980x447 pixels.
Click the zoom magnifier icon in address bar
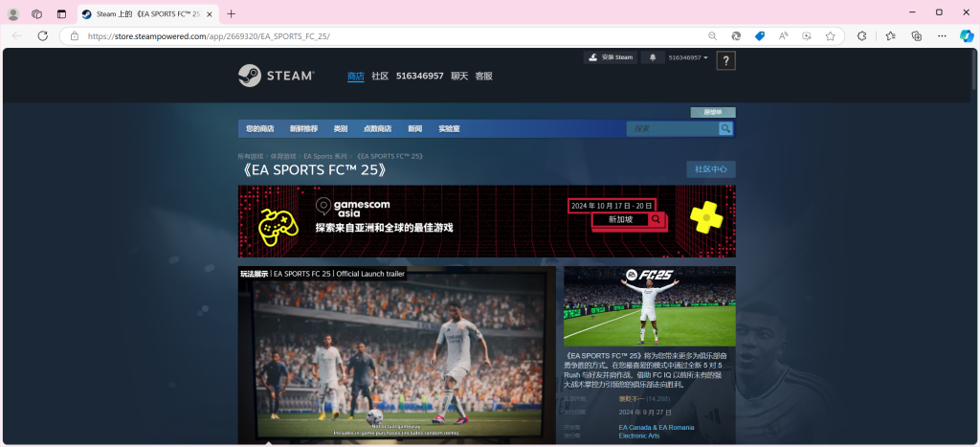click(x=712, y=36)
